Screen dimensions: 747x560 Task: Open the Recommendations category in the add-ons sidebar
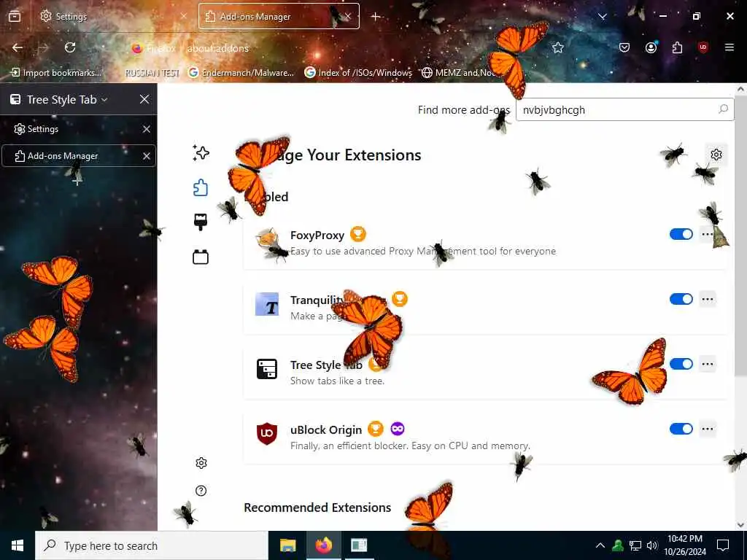[x=201, y=153]
